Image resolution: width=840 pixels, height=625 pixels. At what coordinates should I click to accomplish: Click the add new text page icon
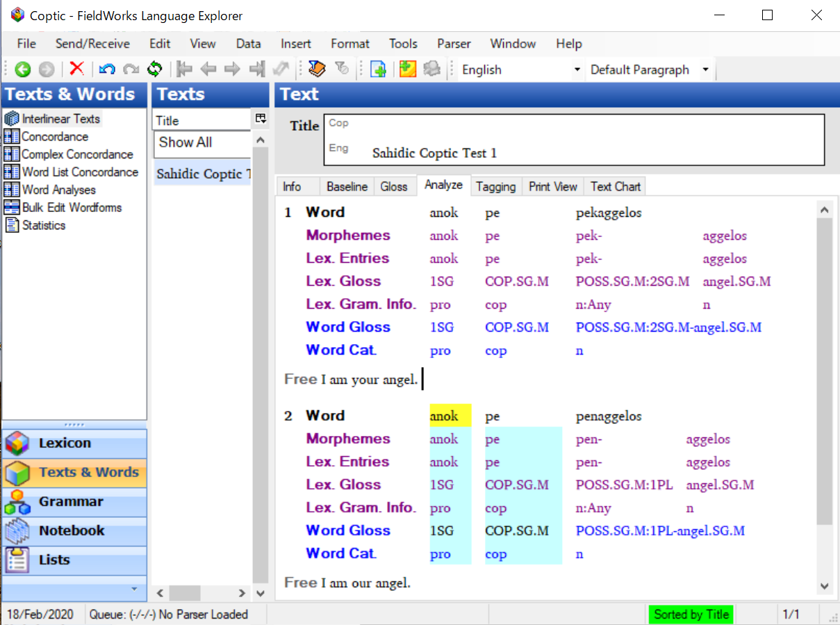378,70
